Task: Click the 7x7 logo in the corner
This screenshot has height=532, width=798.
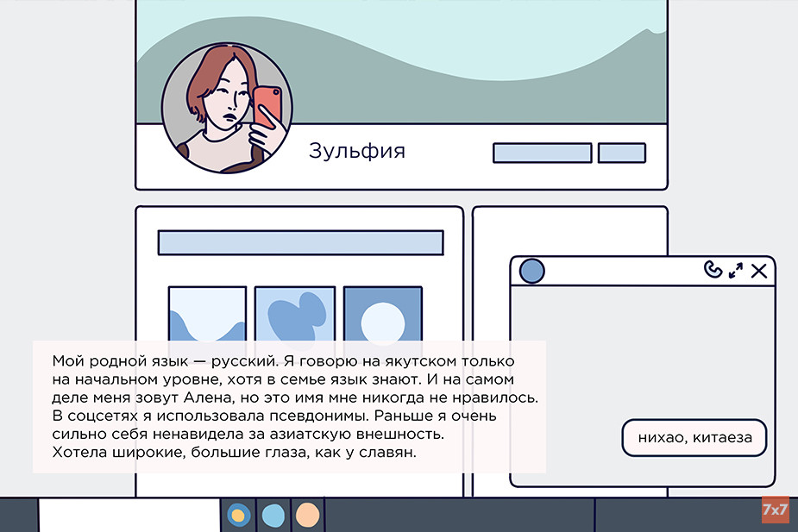Action: coord(775,510)
